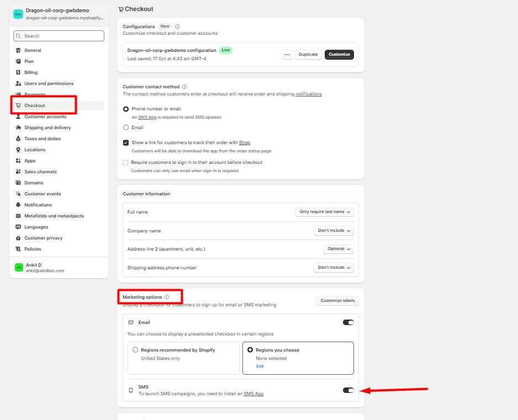
Task: Click the Search input field
Action: point(59,36)
